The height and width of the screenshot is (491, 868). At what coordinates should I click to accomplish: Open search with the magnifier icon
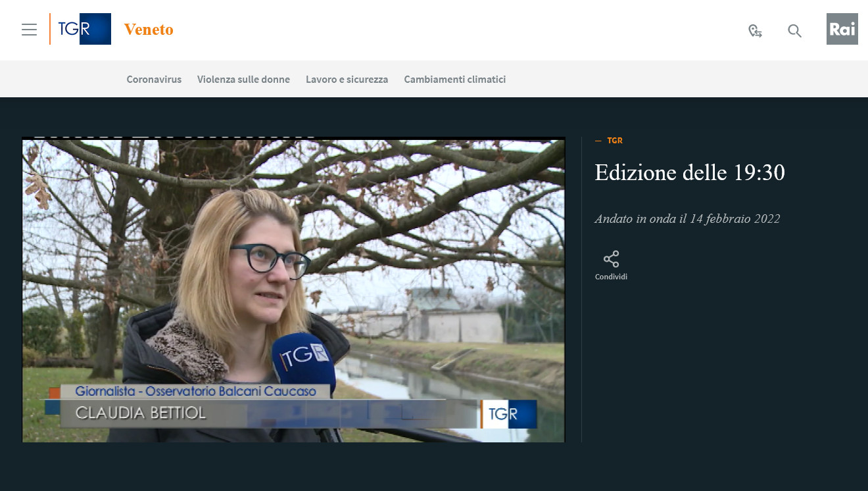pos(794,30)
